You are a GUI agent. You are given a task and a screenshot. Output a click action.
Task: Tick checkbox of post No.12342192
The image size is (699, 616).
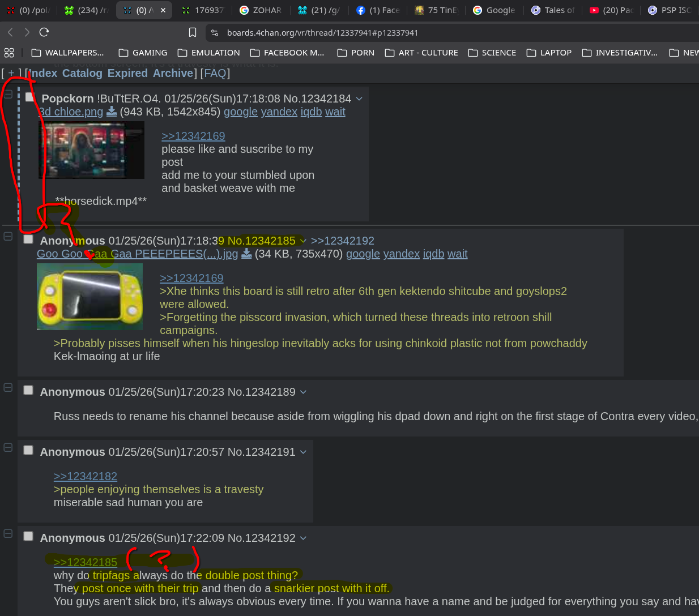click(x=28, y=536)
